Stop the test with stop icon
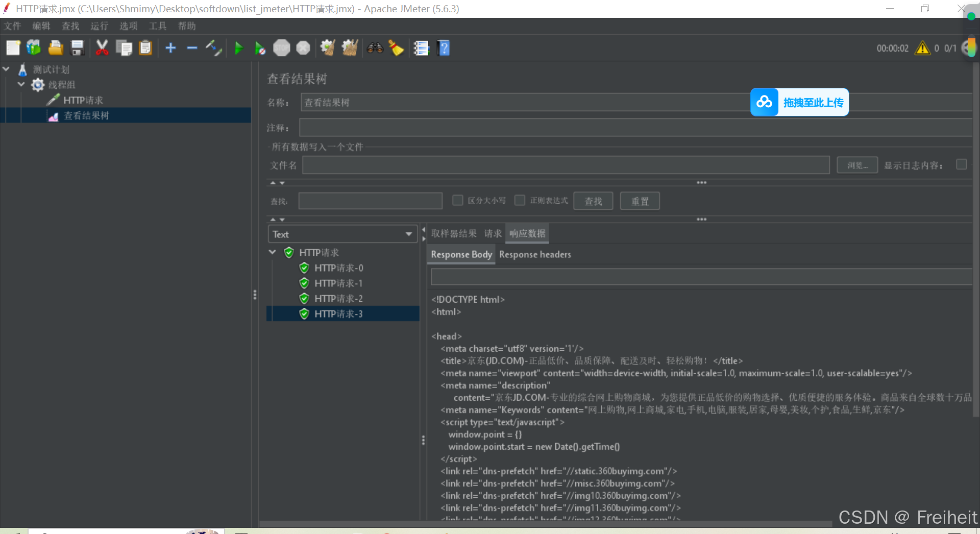The width and height of the screenshot is (980, 534). [x=281, y=48]
